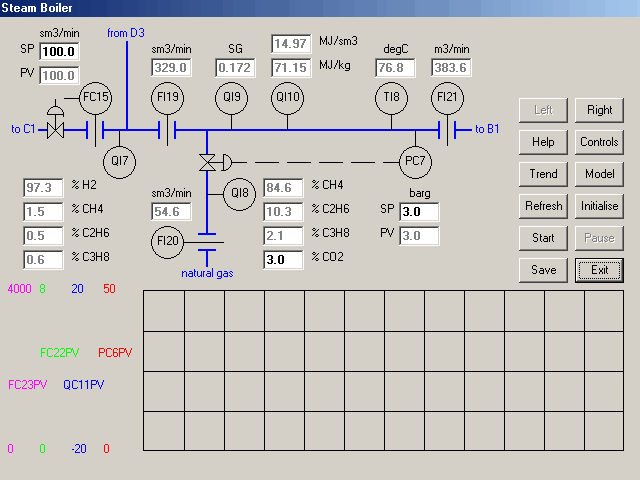Open the Controls panel button
The width and height of the screenshot is (640, 480).
tap(599, 142)
